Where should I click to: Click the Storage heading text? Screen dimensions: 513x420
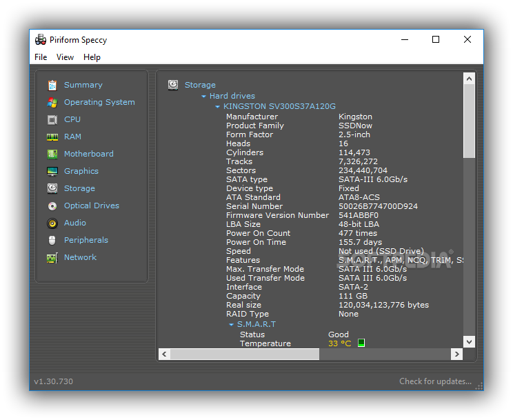(200, 85)
